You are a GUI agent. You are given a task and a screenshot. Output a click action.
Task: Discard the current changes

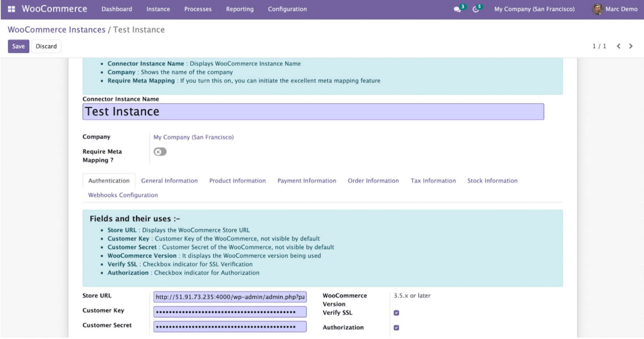46,46
